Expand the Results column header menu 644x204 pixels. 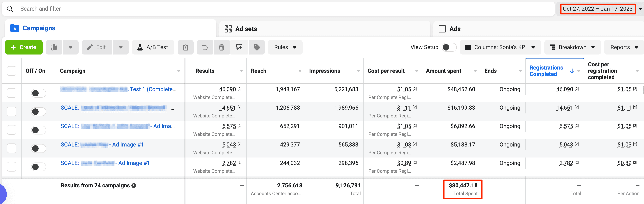click(242, 71)
